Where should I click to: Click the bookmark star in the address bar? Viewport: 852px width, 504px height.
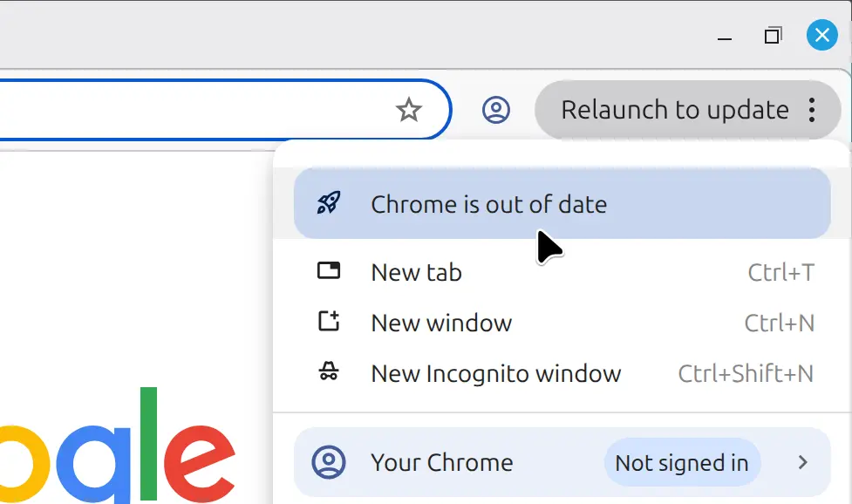409,109
